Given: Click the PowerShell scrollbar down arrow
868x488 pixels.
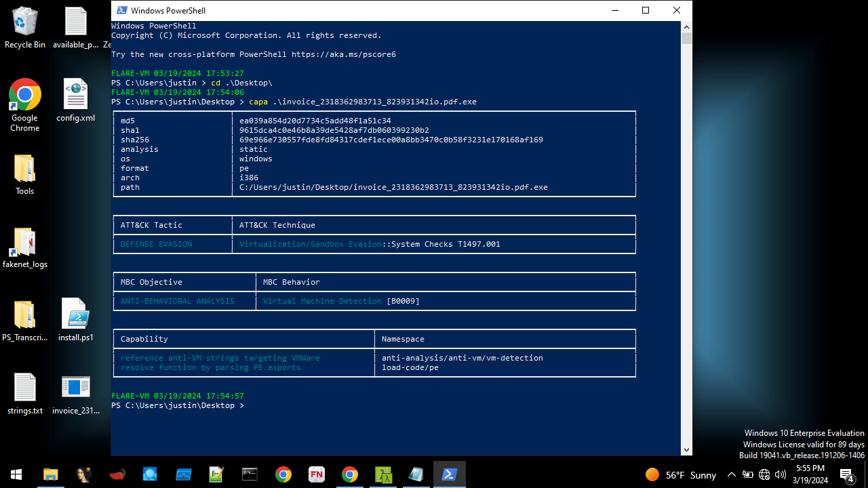Looking at the screenshot, I should [x=686, y=449].
